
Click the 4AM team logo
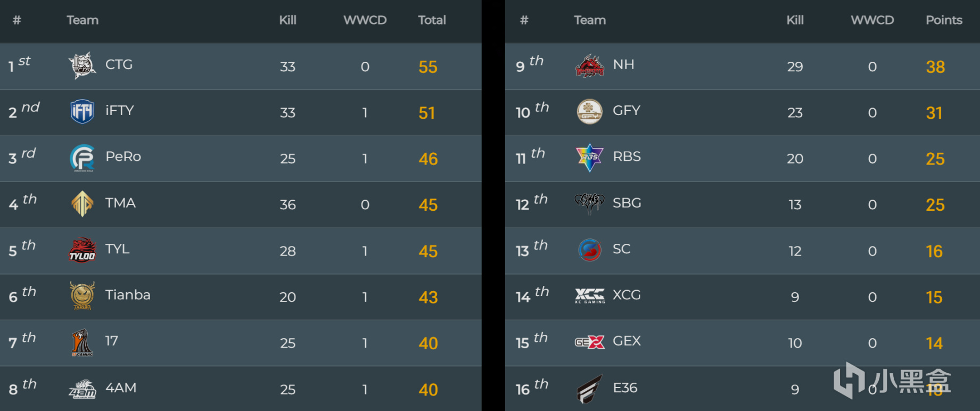pos(82,389)
